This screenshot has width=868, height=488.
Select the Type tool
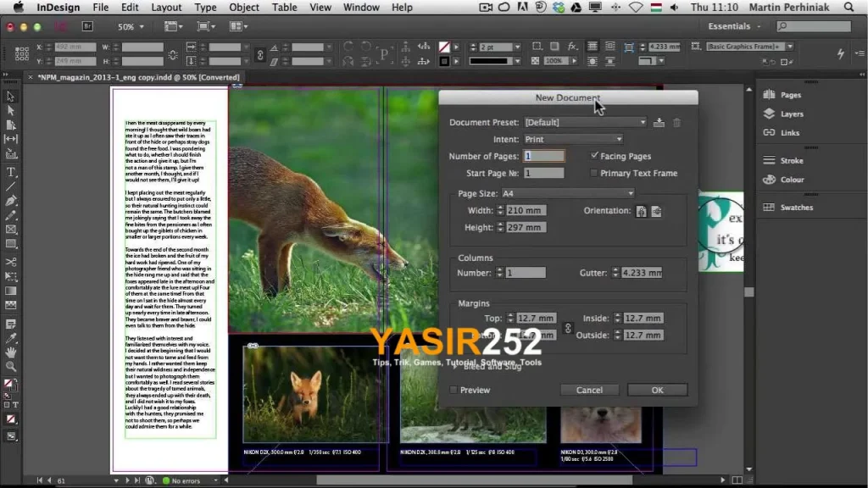10,172
